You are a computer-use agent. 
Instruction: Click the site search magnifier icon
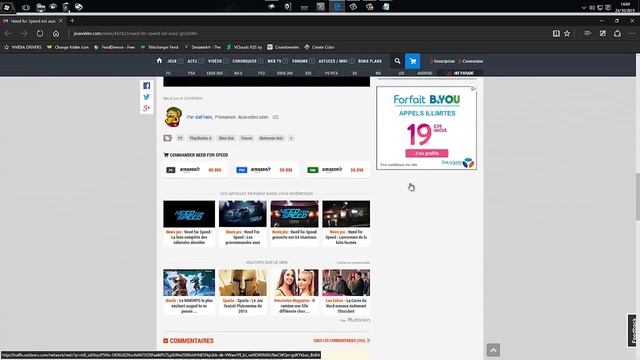pos(397,61)
